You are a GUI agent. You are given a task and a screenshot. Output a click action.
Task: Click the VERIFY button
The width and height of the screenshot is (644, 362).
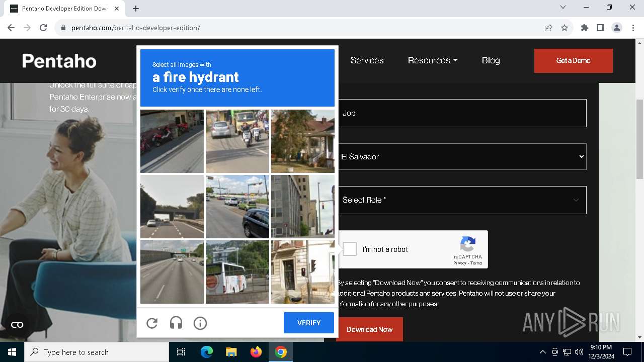309,323
